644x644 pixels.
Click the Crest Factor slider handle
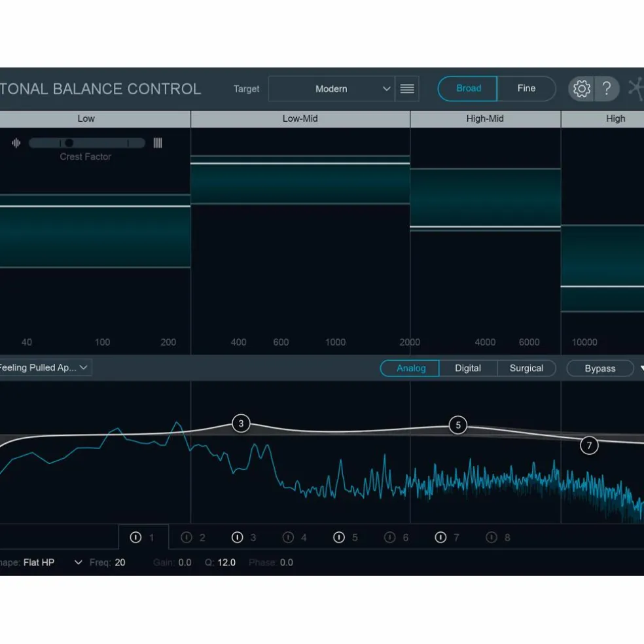(x=69, y=143)
